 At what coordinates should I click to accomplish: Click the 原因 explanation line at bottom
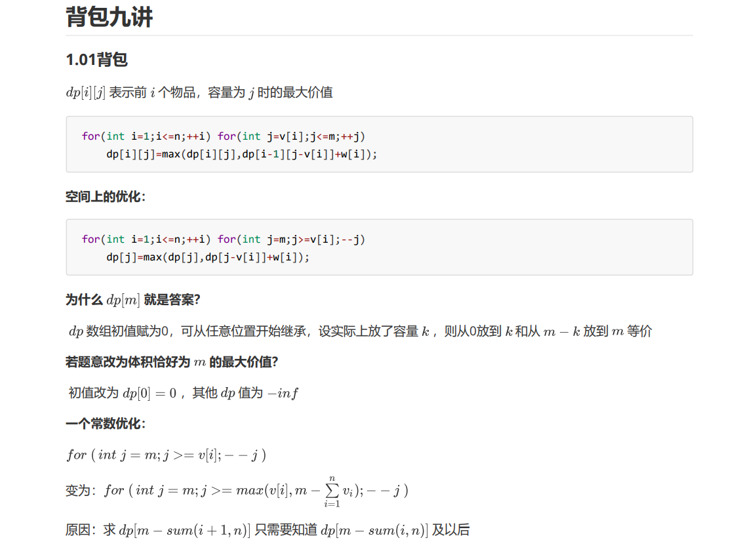tap(268, 531)
